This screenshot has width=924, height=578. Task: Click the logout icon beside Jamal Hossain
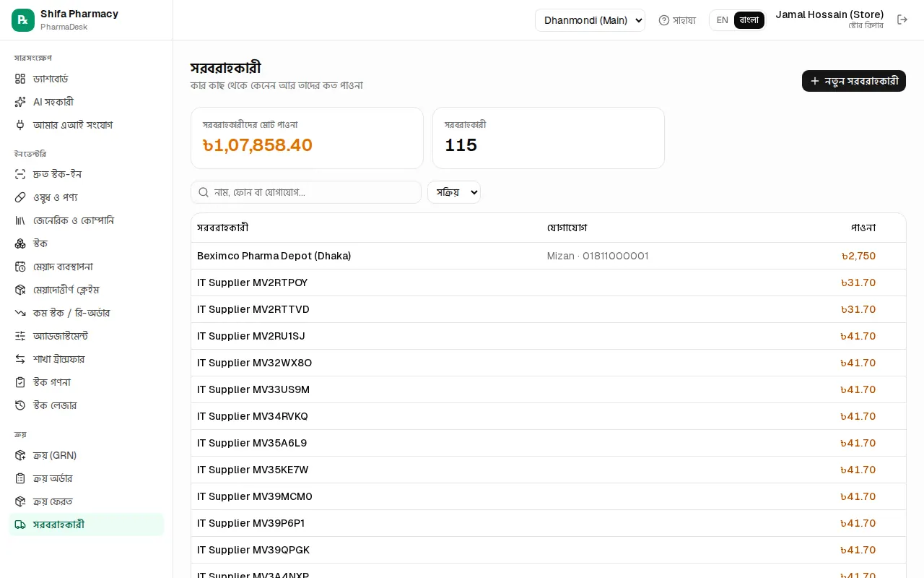pyautogui.click(x=902, y=20)
